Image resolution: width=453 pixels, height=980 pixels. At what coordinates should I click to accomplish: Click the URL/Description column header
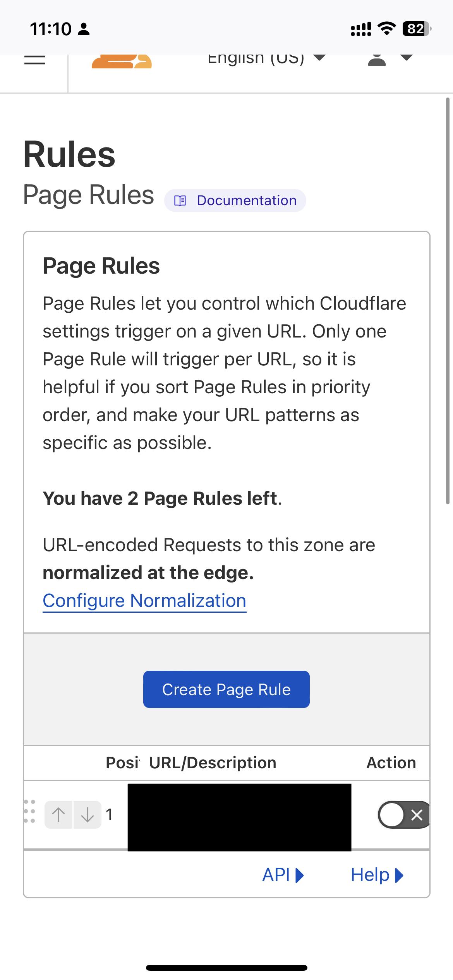[212, 762]
